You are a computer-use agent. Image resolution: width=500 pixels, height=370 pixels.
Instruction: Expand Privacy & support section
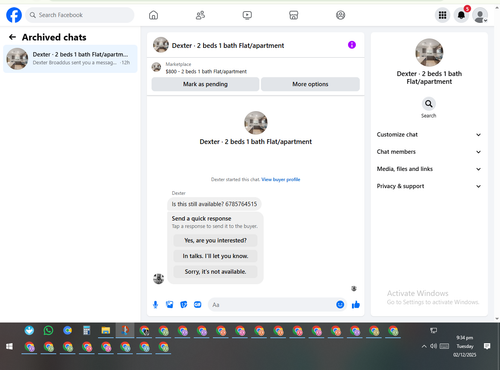[x=429, y=186]
